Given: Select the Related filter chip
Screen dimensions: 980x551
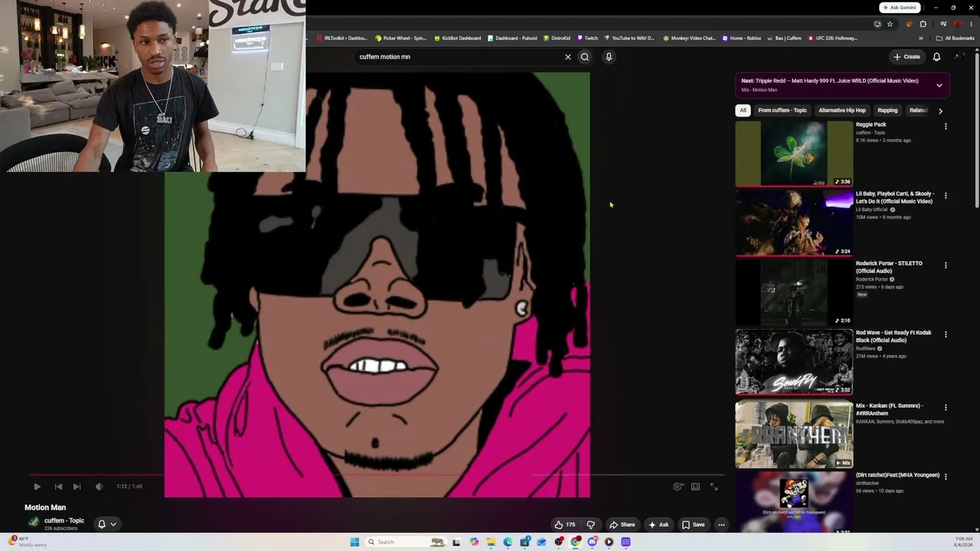Looking at the screenshot, I should (918, 110).
